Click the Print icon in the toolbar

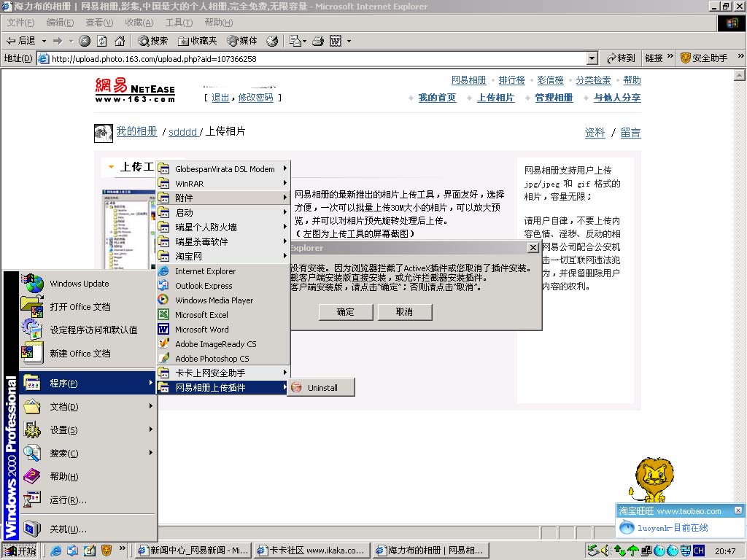[x=318, y=41]
